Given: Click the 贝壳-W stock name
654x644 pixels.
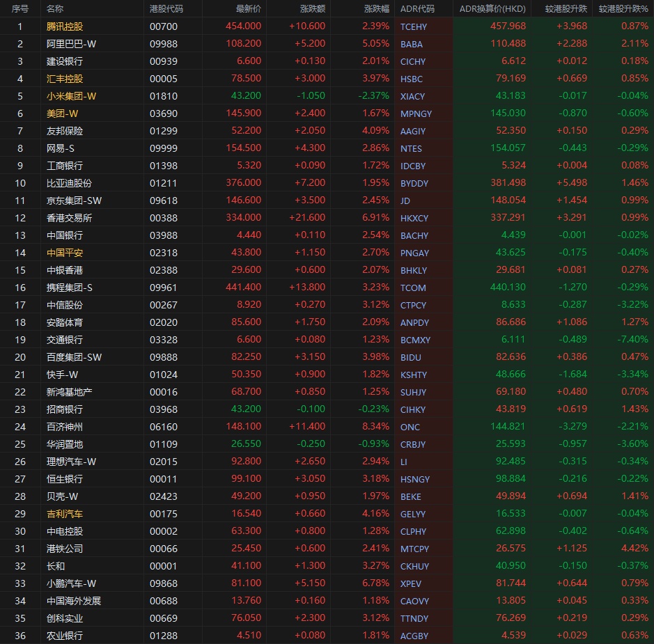Looking at the screenshot, I should pos(62,496).
